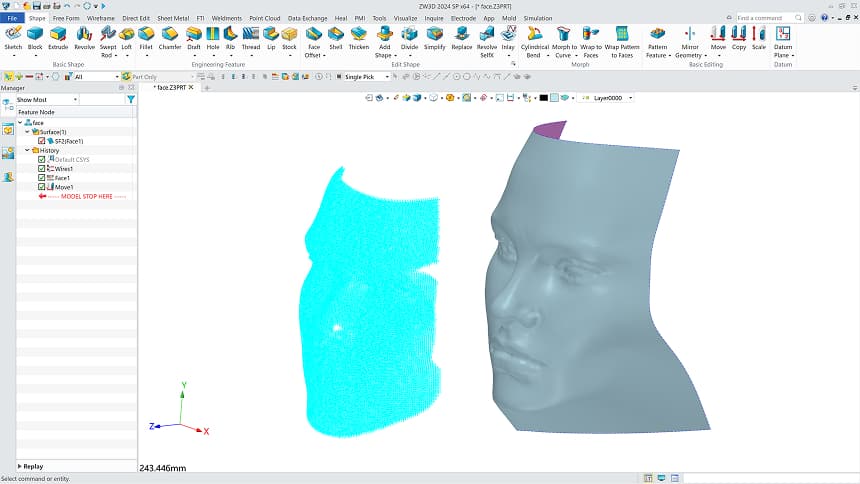This screenshot has height=484, width=860.
Task: Open the Sheet Metal ribbon tab
Action: pyautogui.click(x=173, y=18)
